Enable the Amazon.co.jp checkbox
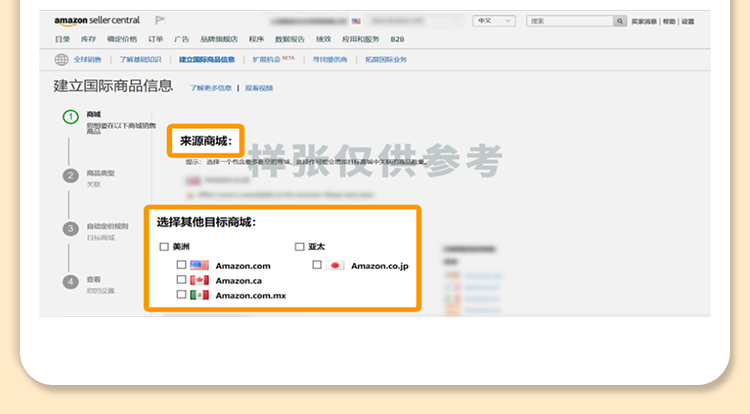This screenshot has width=750, height=414. (317, 266)
